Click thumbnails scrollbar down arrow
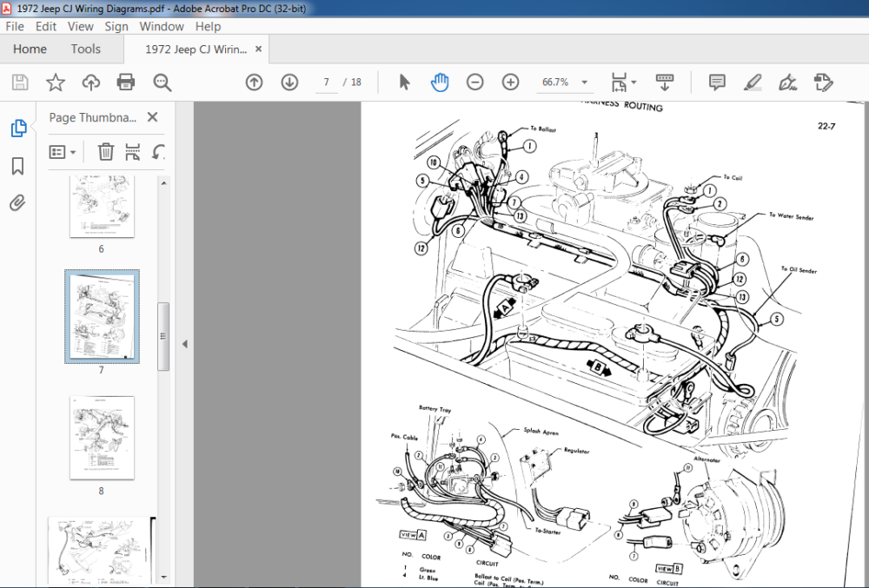Screen dimensions: 869x588 163,577
